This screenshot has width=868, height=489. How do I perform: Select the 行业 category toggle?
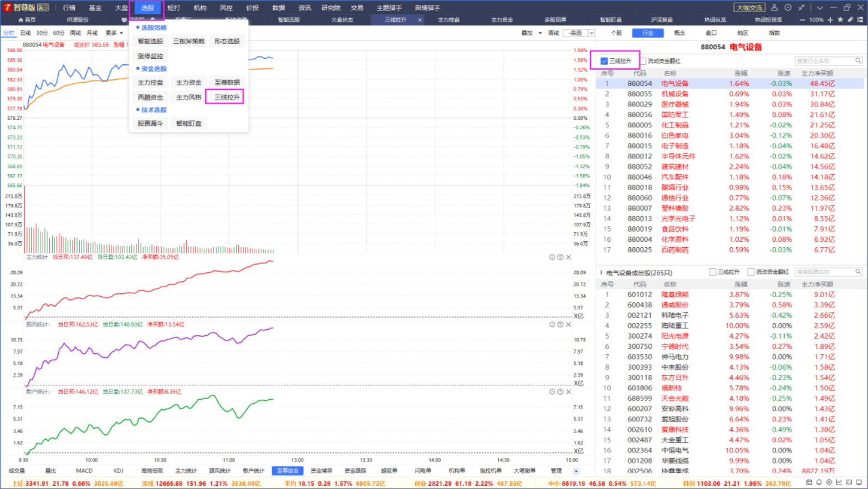(648, 33)
